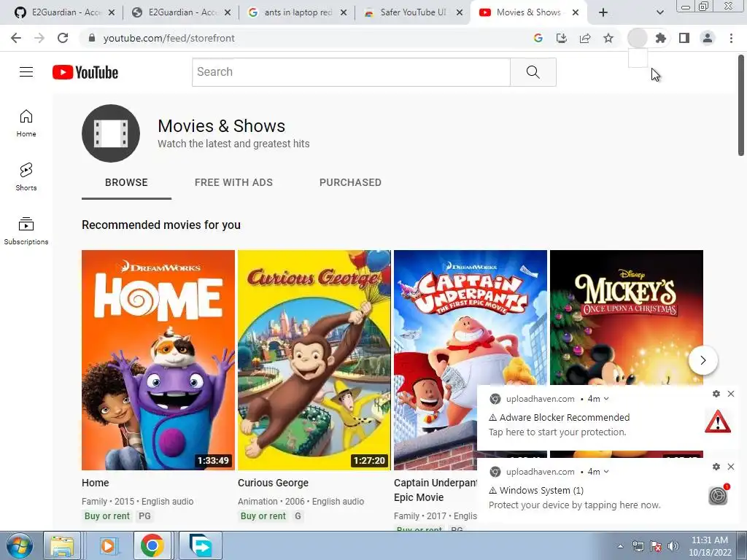Screen dimensions: 747x560
Task: Click the share page icon
Action: click(x=585, y=38)
